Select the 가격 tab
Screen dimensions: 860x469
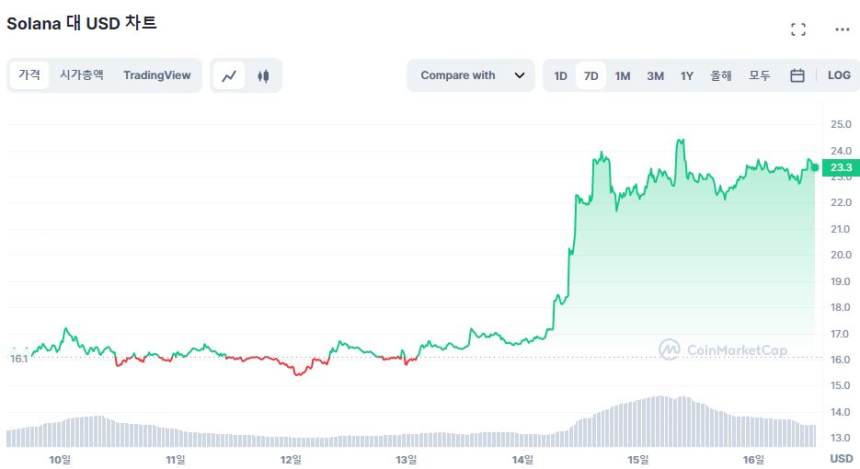tap(30, 75)
